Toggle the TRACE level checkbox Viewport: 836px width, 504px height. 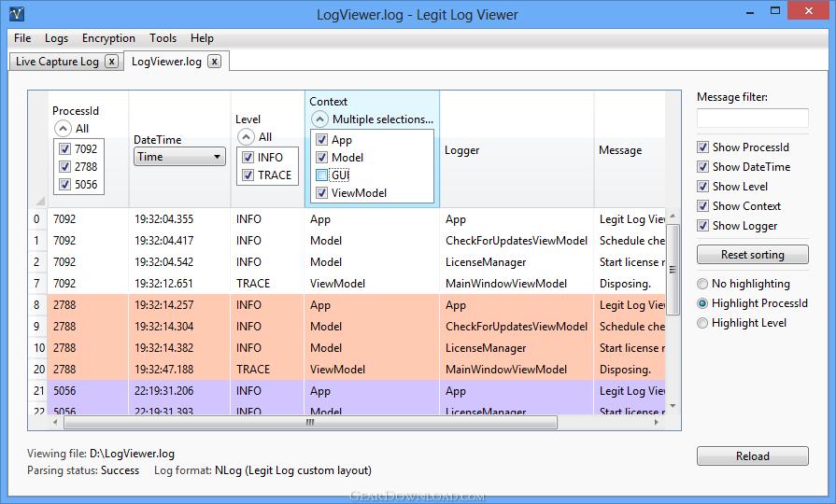click(248, 175)
